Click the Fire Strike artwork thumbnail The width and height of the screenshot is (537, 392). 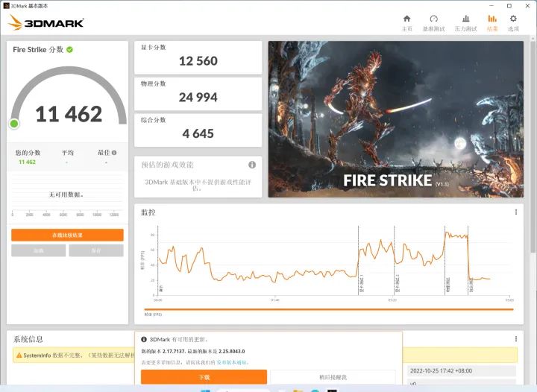tap(395, 119)
